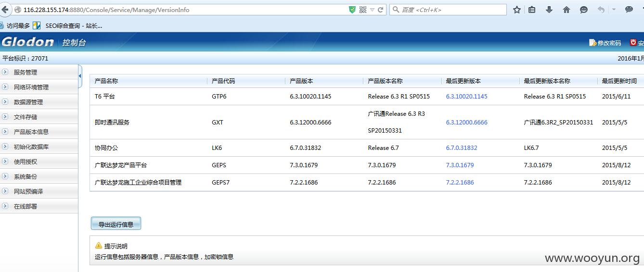Image resolution: width=644 pixels, height=272 pixels.
Task: Open the address bar history dropdown arrow
Action: tap(372, 10)
